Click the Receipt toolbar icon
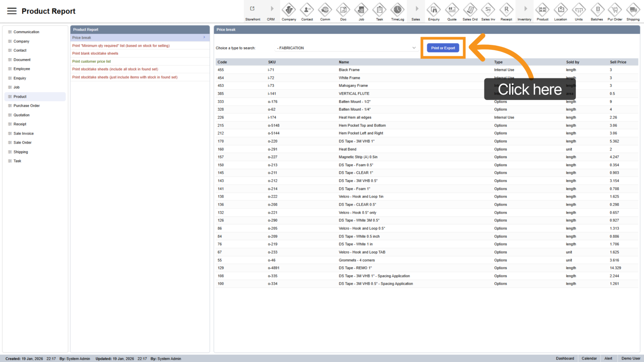This screenshot has height=362, width=644. 506,10
